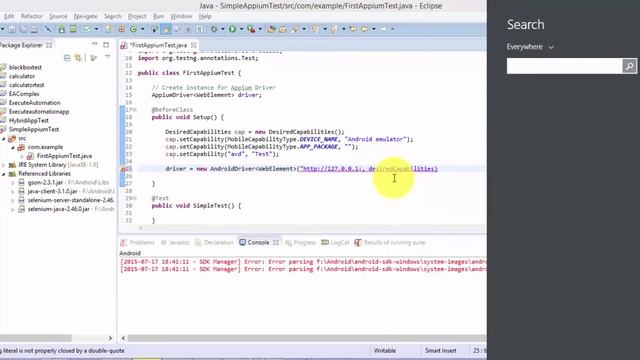
Task: Collapse the com.example package
Action: (13, 147)
